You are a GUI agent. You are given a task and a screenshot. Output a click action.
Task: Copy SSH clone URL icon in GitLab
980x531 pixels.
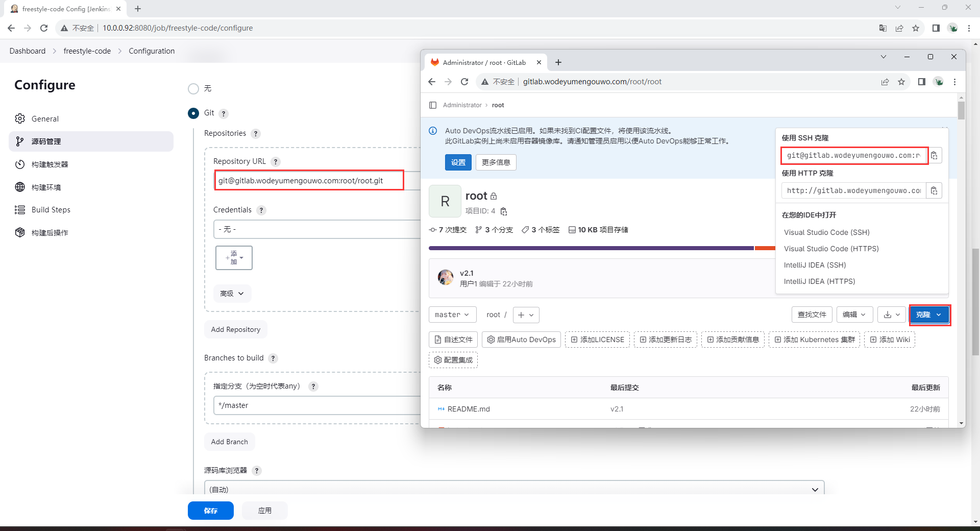[x=934, y=155]
